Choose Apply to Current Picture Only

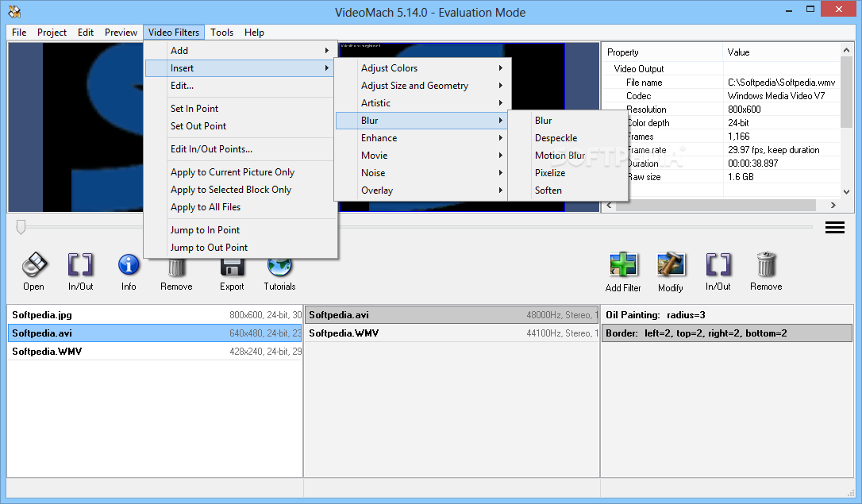click(x=240, y=172)
